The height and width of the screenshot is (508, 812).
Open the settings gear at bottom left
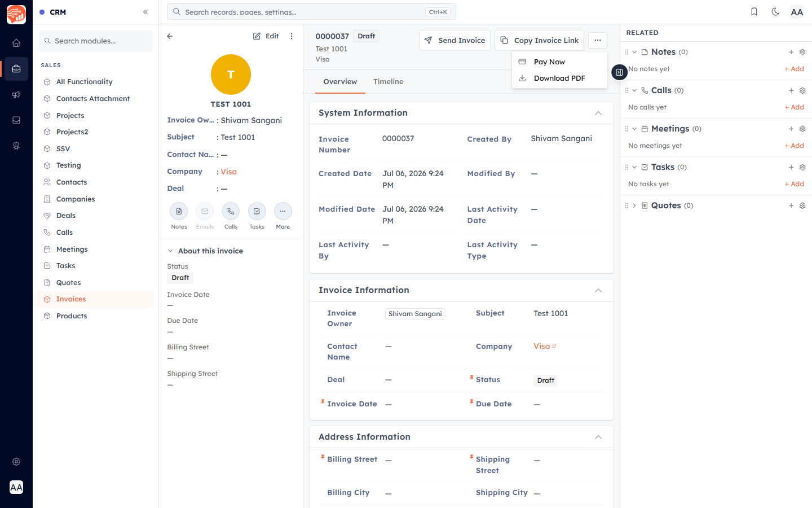click(16, 462)
